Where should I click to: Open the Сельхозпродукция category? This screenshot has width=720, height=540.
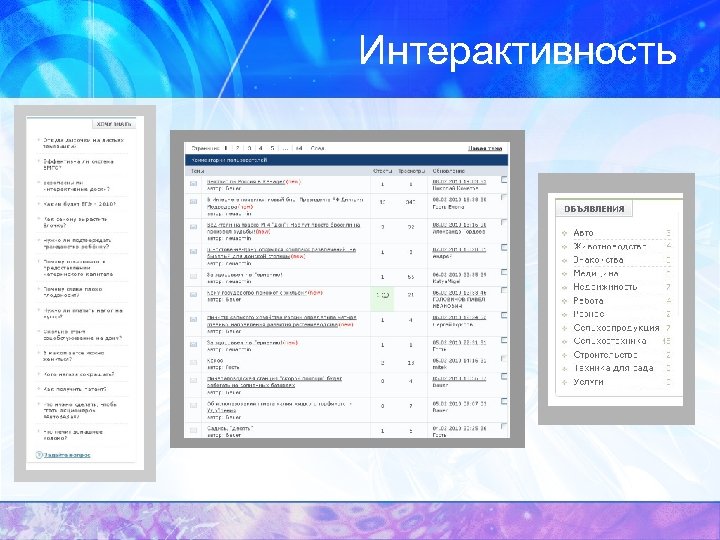click(x=616, y=328)
